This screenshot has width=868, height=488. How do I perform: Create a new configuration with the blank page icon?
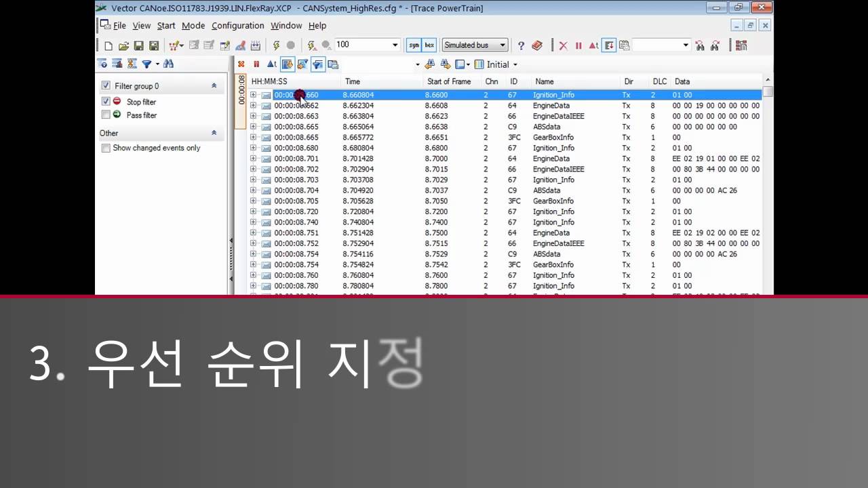(x=108, y=45)
